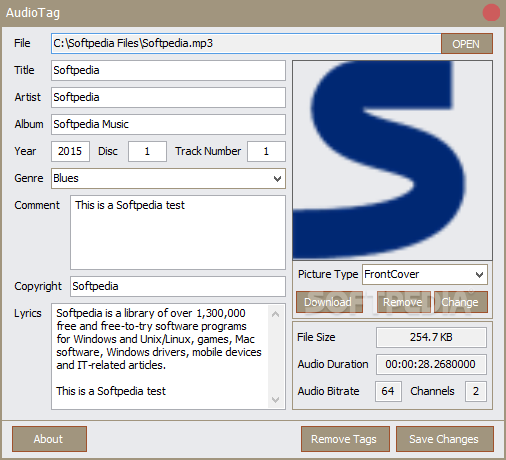Click the Change cover button
The width and height of the screenshot is (506, 460).
tap(461, 302)
